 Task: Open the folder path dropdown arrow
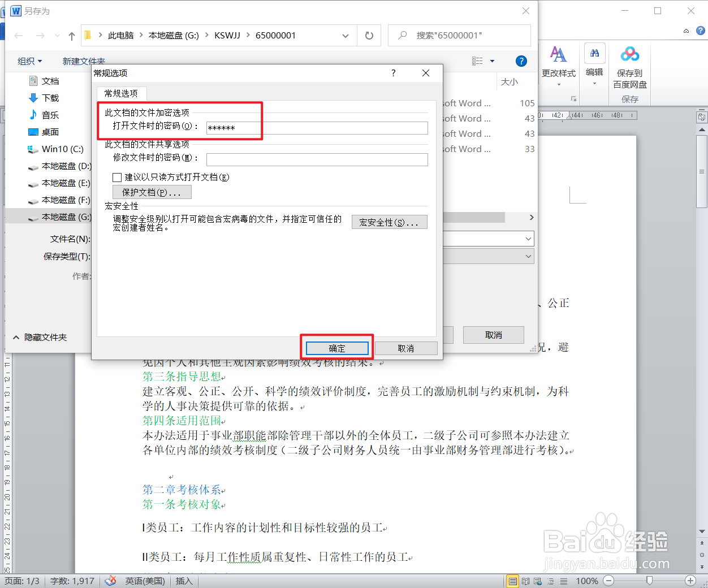click(346, 35)
